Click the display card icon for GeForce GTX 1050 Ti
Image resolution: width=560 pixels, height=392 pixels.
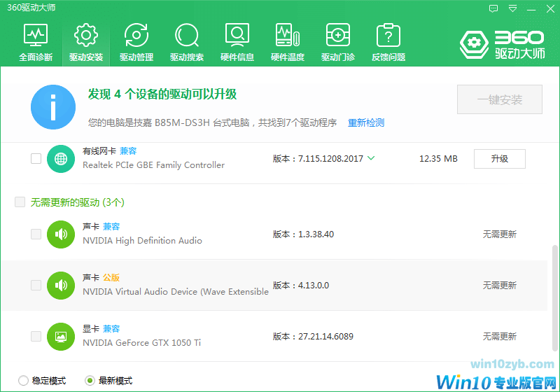pos(61,337)
